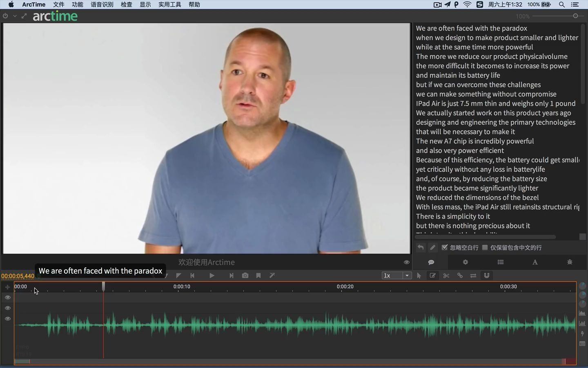Expand the chevron dropdown beside power icon
588x368 pixels.
tap(15, 16)
